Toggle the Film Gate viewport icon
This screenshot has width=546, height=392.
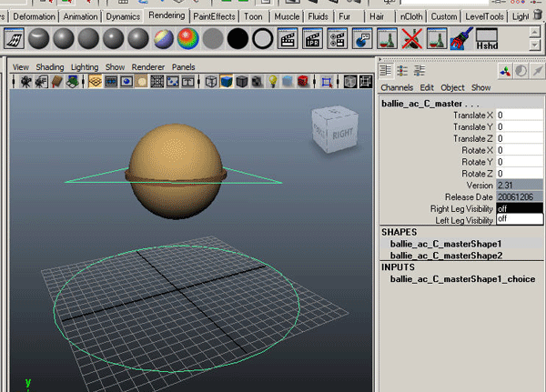[111, 82]
